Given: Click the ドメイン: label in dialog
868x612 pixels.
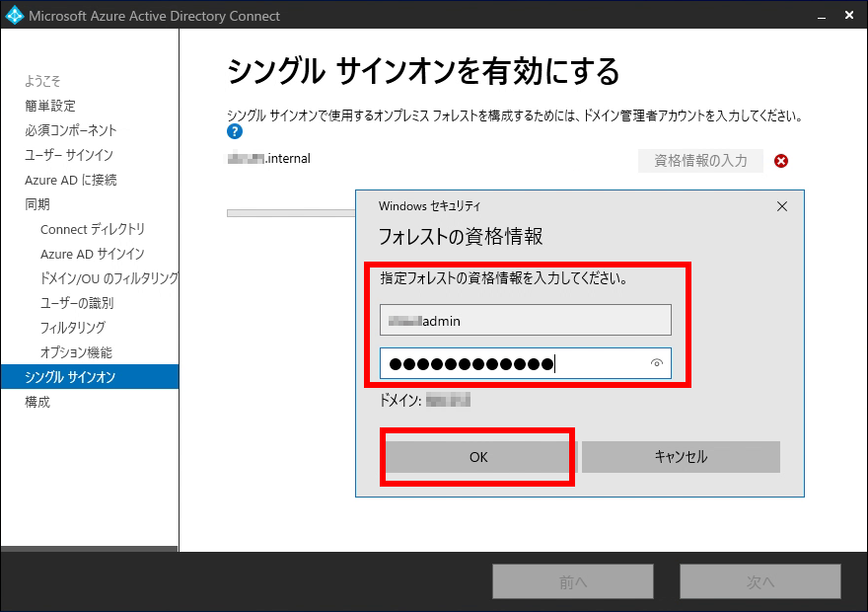Looking at the screenshot, I should point(400,400).
